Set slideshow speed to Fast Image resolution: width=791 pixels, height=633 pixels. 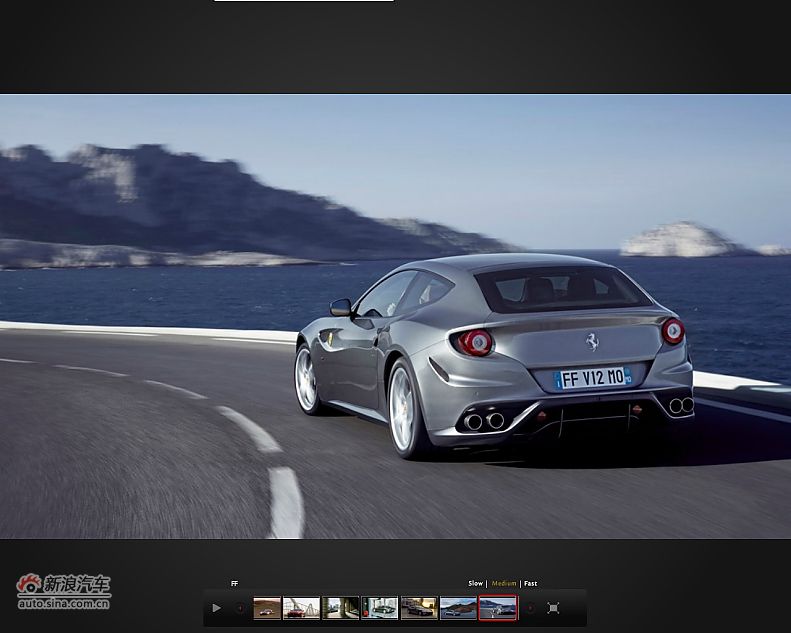tap(531, 583)
